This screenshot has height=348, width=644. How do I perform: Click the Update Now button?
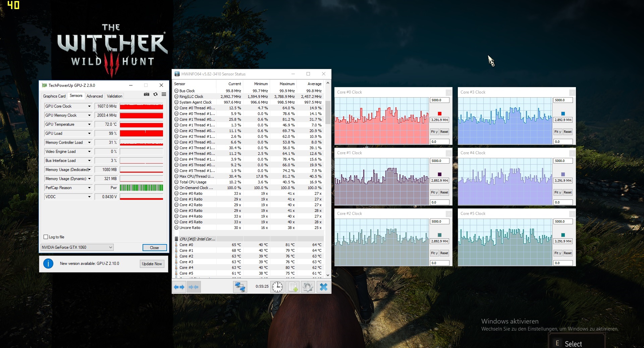tap(152, 264)
